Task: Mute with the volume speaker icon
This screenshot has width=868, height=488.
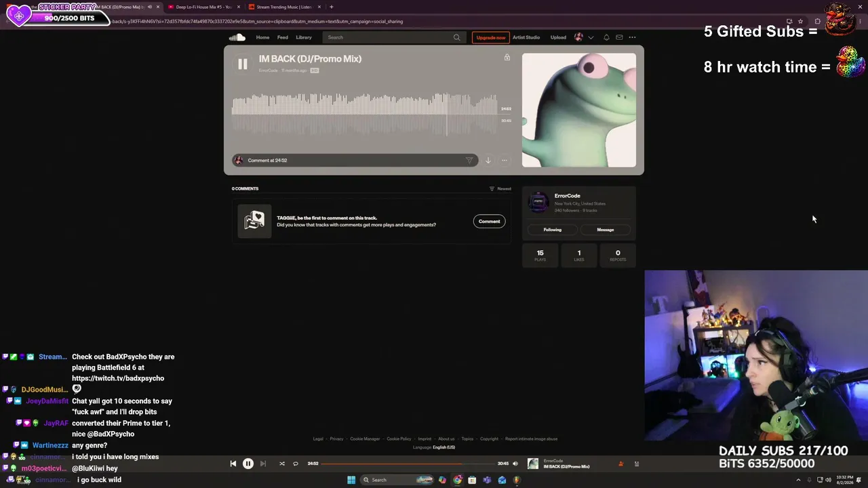Action: coord(515,464)
